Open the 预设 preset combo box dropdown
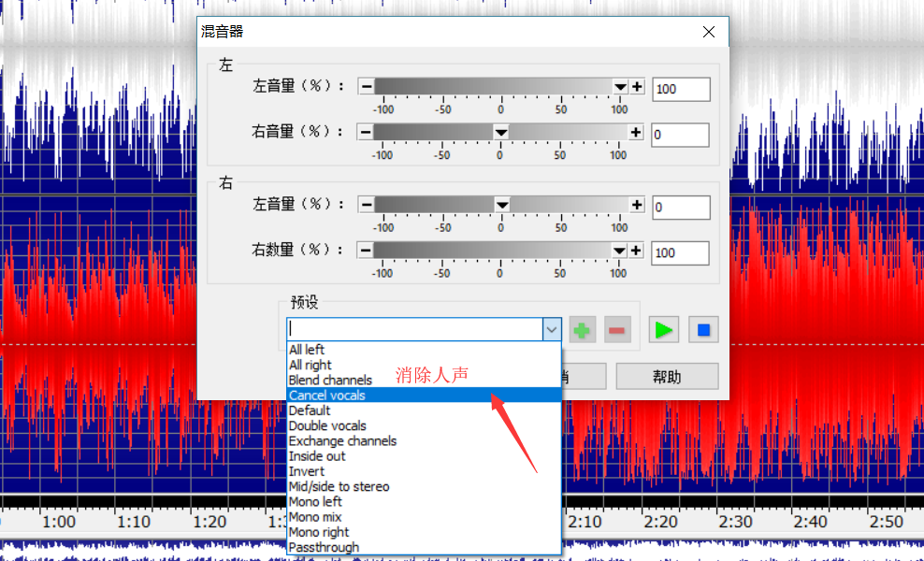Viewport: 924px width, 561px height. pyautogui.click(x=552, y=329)
